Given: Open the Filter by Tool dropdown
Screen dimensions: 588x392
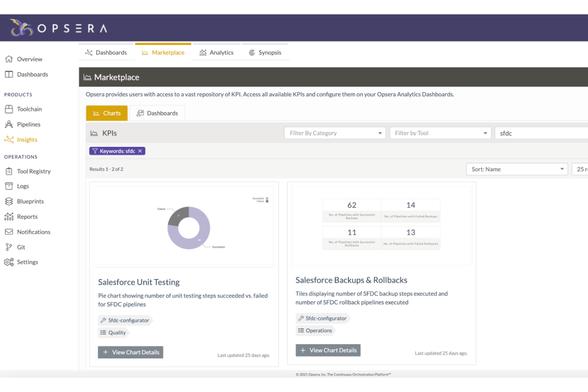Looking at the screenshot, I should 440,133.
